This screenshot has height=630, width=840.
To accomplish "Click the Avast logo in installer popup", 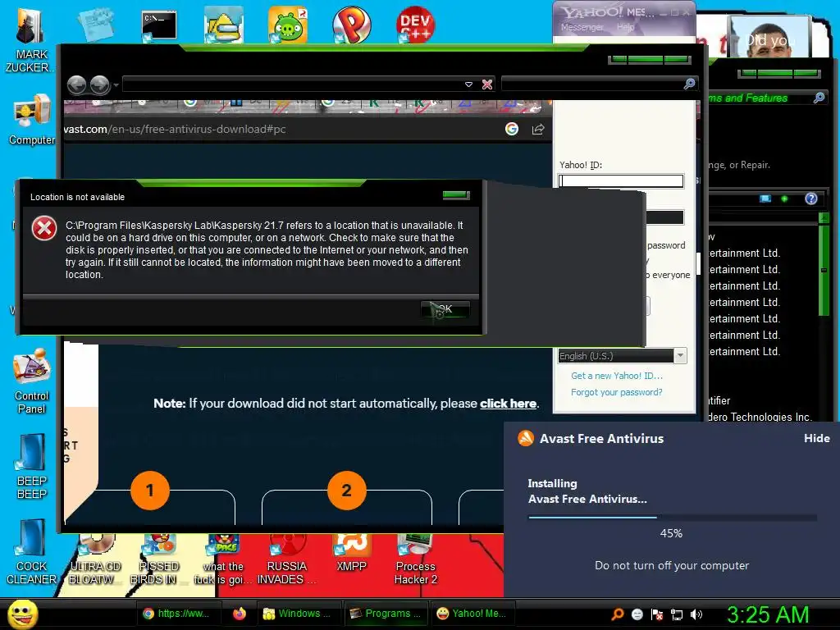I will point(526,438).
